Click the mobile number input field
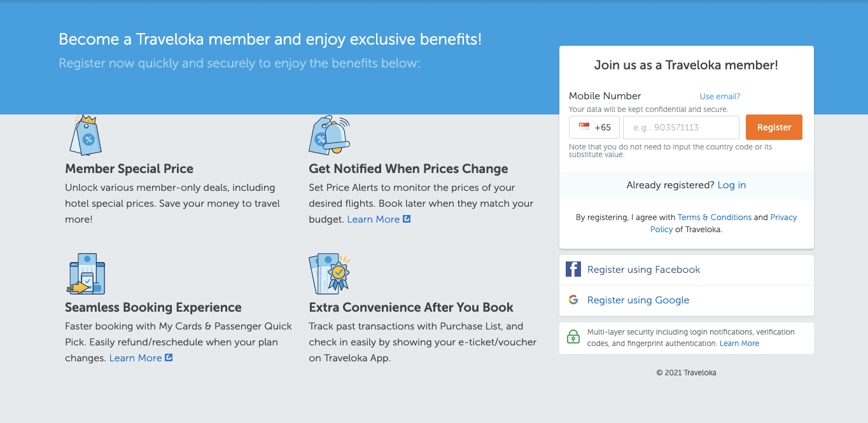Image resolution: width=868 pixels, height=423 pixels. (x=681, y=127)
